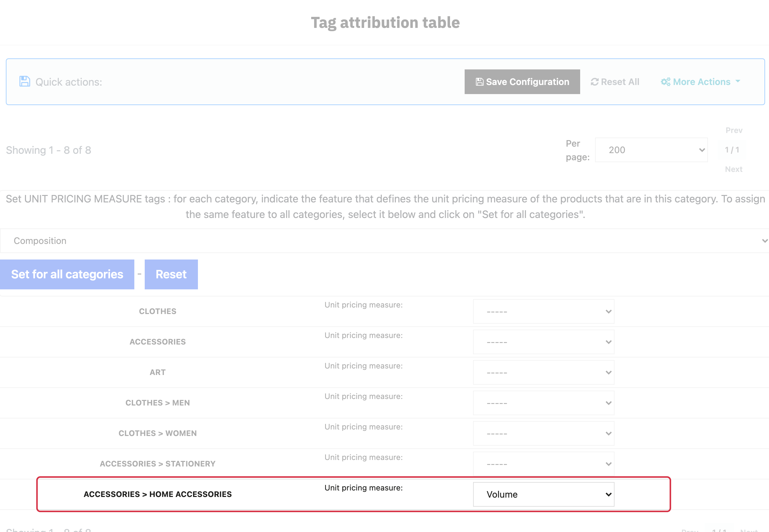Open Unit pricing measure dropdown for CLOTHES
The height and width of the screenshot is (532, 769).
(543, 311)
